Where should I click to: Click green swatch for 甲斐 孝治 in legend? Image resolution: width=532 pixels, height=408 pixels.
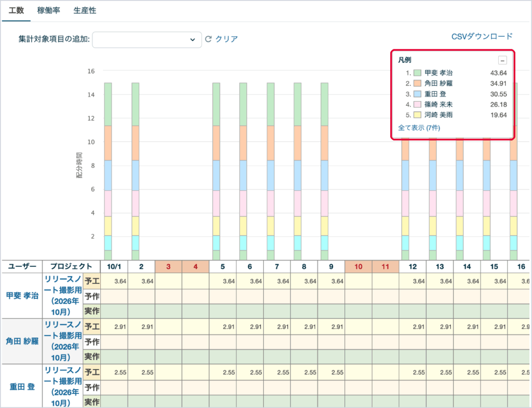417,73
